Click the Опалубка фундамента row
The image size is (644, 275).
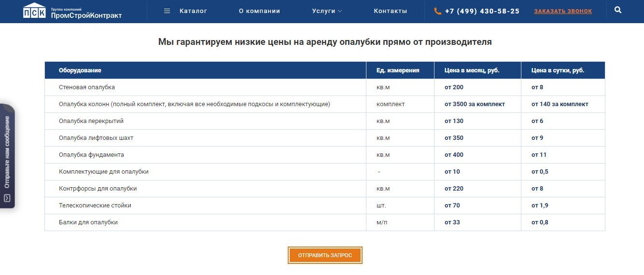coord(91,155)
